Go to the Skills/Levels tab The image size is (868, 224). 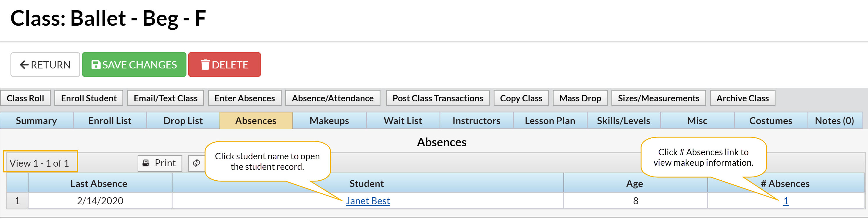click(623, 121)
